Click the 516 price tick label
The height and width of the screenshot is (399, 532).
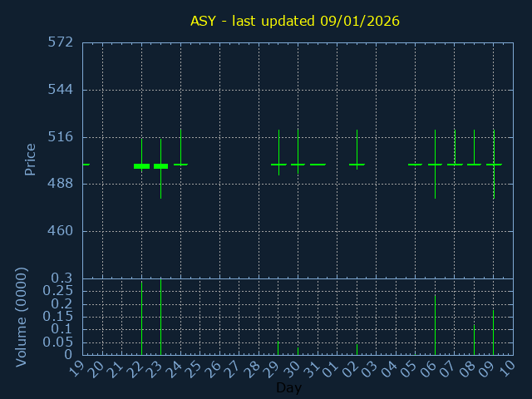[x=61, y=136]
